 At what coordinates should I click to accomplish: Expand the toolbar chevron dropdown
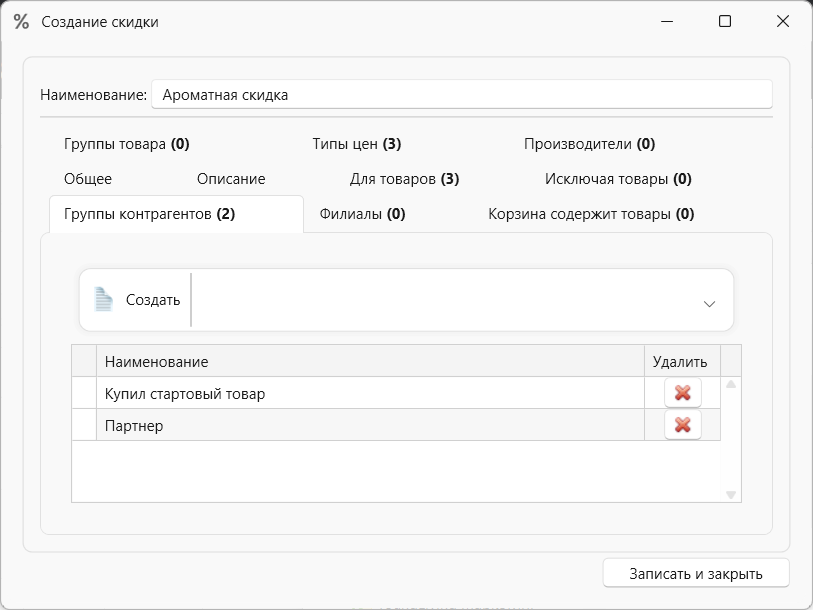pyautogui.click(x=709, y=303)
